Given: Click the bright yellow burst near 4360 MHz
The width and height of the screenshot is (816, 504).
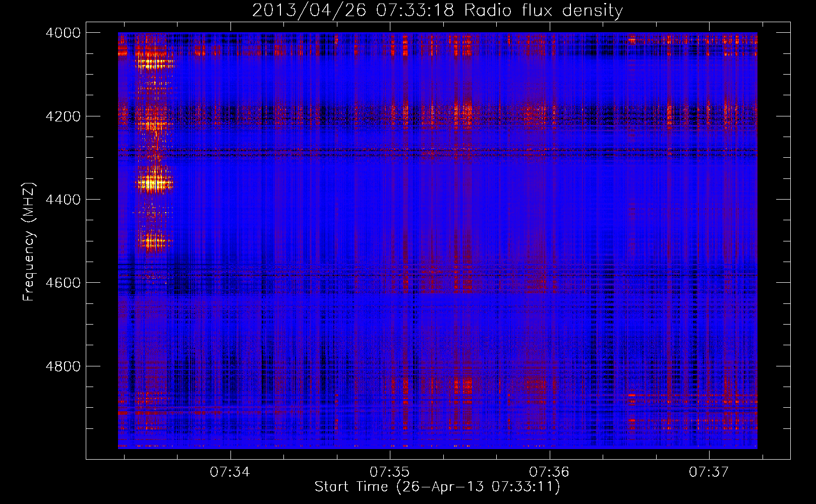Looking at the screenshot, I should (155, 183).
